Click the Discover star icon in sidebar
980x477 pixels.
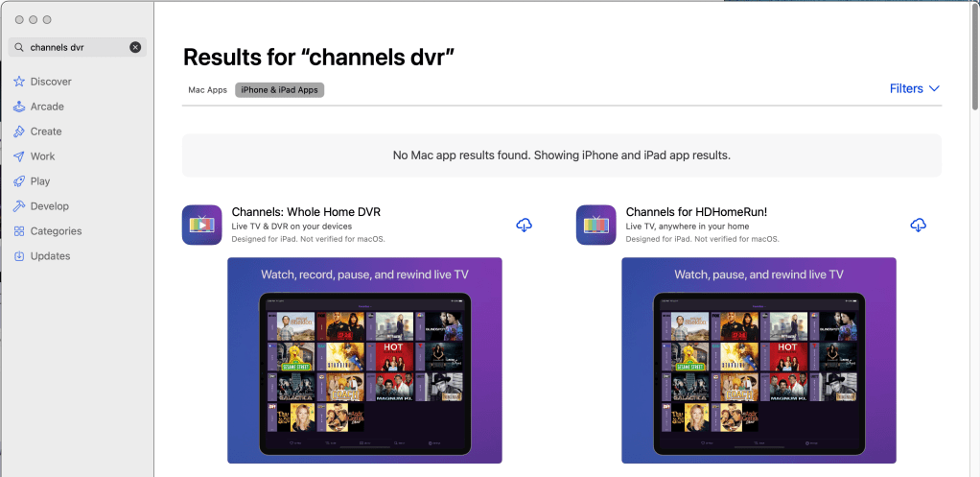click(19, 82)
